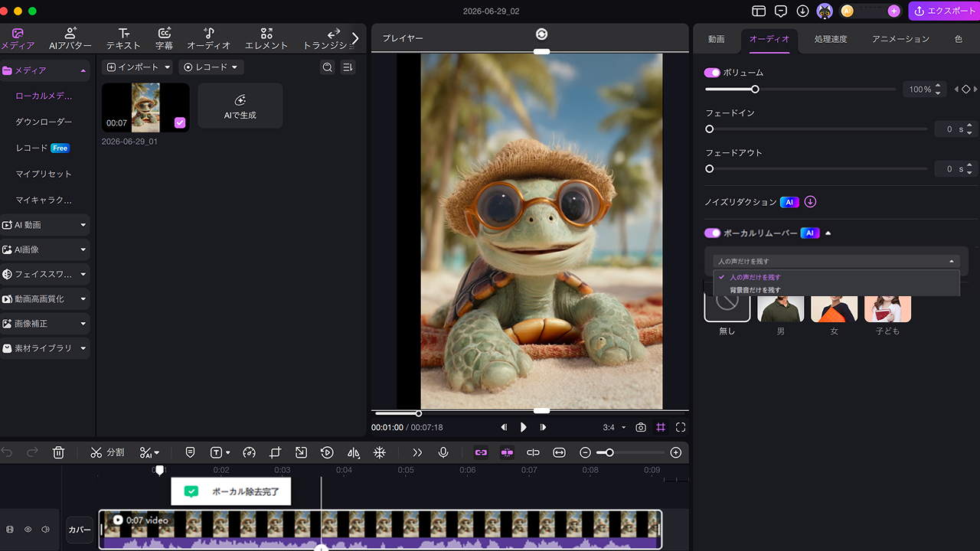
Task: Switch to the 動画 properties tab
Action: pyautogui.click(x=717, y=39)
